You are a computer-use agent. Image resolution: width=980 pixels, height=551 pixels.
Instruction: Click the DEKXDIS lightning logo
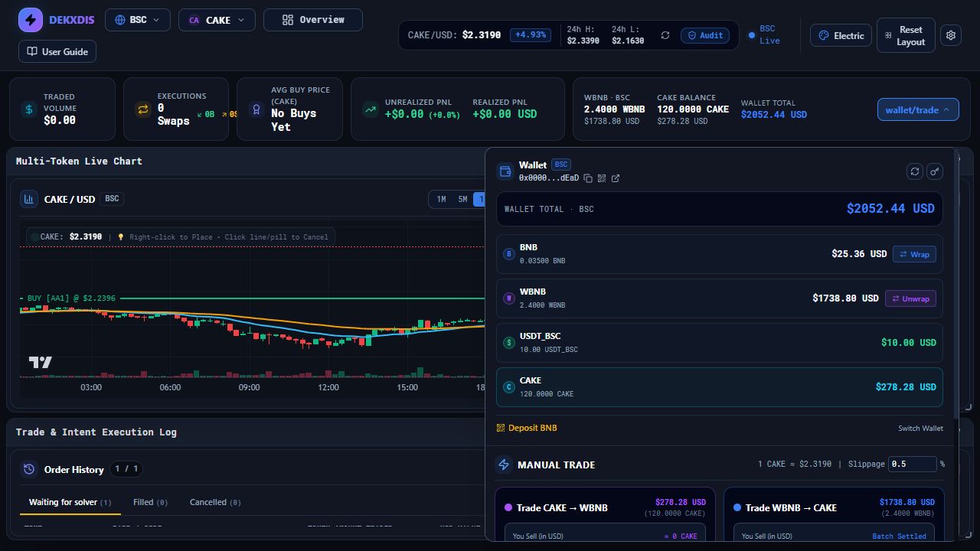(31, 20)
